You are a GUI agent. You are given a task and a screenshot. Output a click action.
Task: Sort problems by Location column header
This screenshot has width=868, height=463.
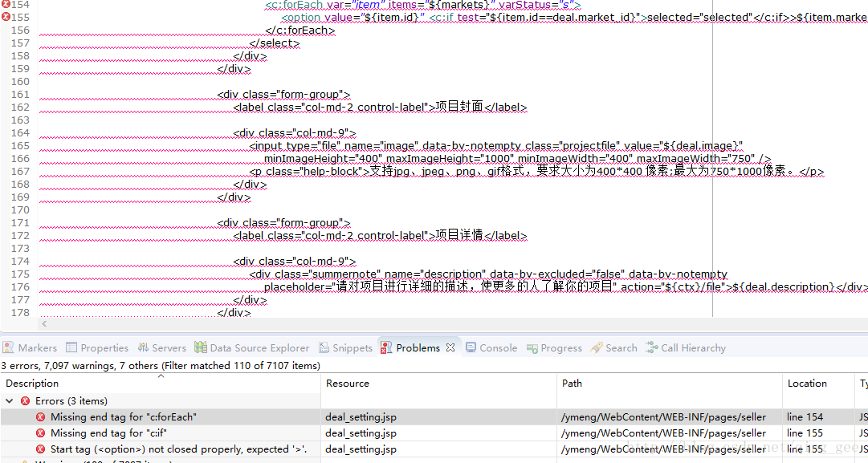819,384
